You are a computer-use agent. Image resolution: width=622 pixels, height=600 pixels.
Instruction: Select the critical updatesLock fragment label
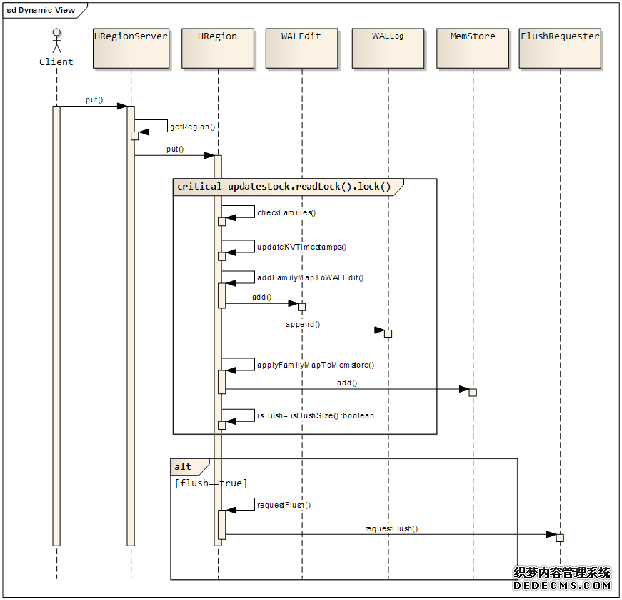[x=288, y=186]
